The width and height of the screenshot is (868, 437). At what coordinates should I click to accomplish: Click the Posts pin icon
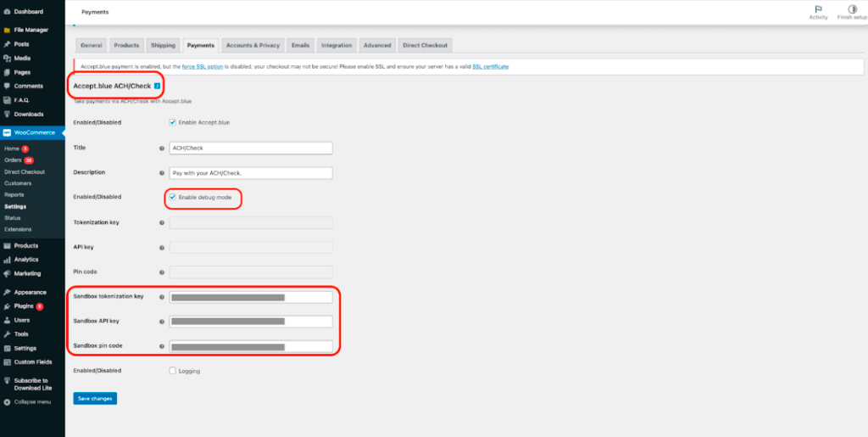coord(7,44)
